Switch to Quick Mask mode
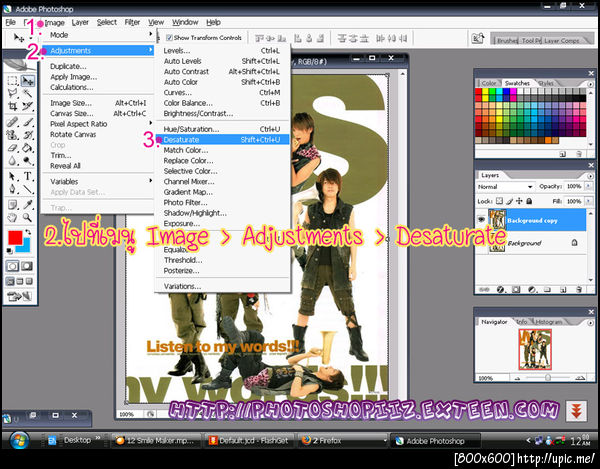This screenshot has width=600, height=469. tap(27, 266)
